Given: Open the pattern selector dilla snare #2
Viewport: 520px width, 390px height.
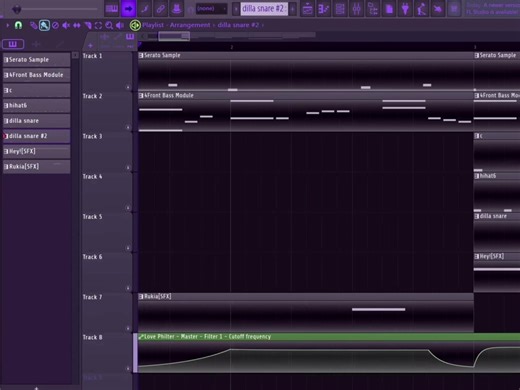Looking at the screenshot, I should click(x=264, y=9).
